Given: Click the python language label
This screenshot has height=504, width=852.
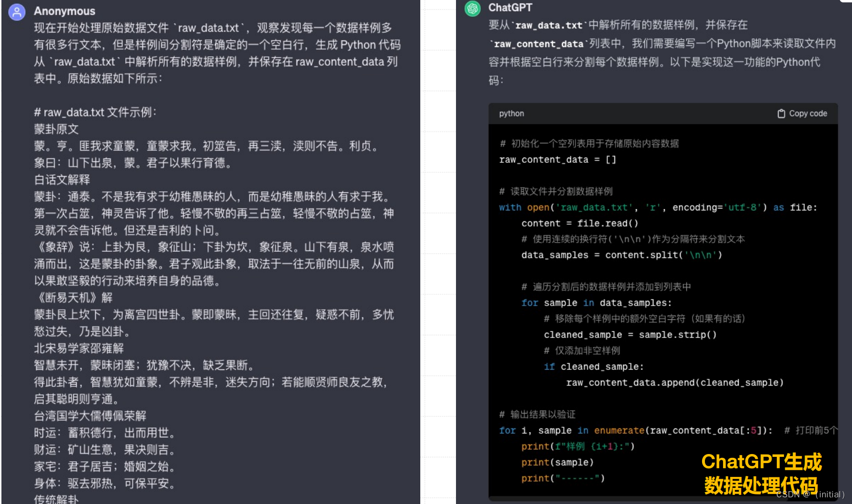Looking at the screenshot, I should tap(511, 114).
